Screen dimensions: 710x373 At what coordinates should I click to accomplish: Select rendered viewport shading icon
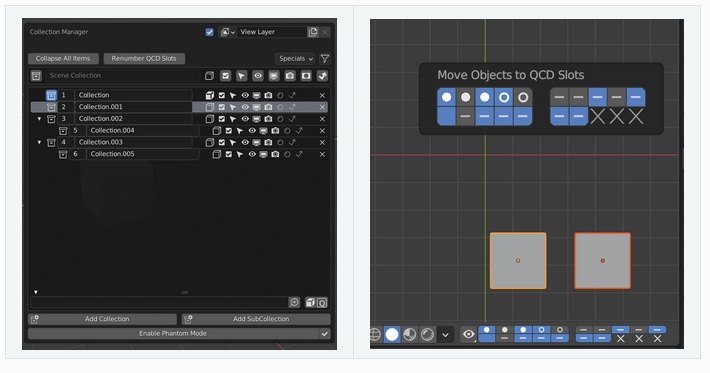click(x=427, y=335)
